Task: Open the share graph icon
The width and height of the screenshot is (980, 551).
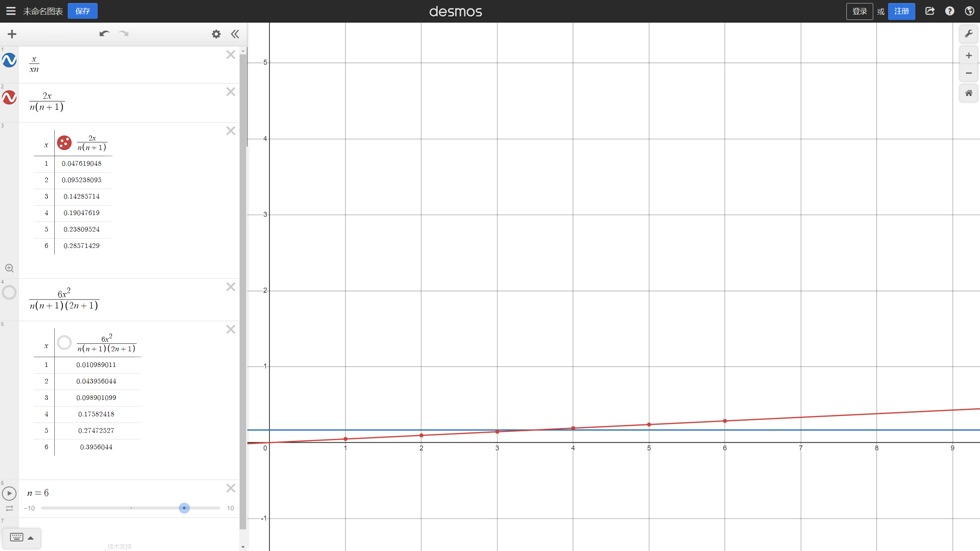Action: tap(930, 11)
